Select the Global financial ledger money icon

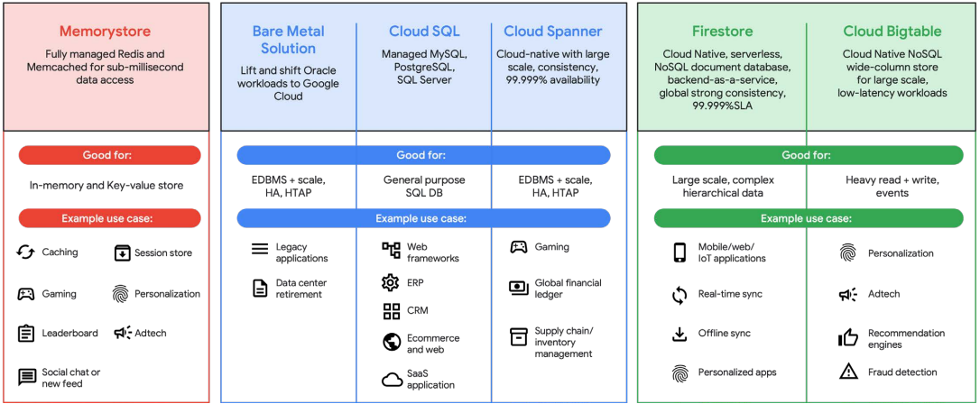[x=519, y=288]
